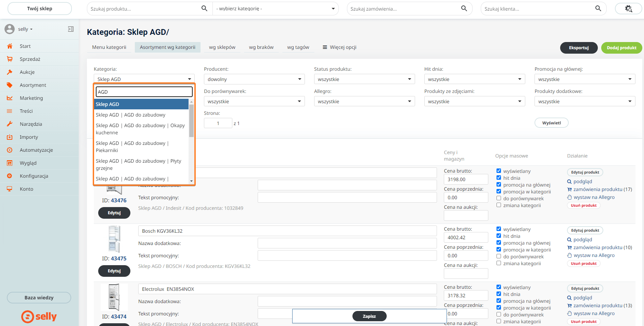Open the 'Menu kategorii' tab
The width and height of the screenshot is (644, 326).
tap(109, 47)
